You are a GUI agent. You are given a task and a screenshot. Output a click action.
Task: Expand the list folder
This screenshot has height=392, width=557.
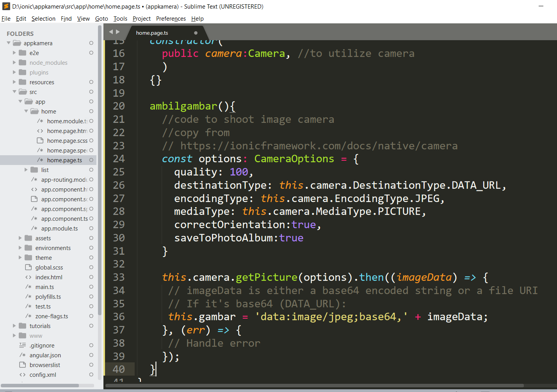26,170
